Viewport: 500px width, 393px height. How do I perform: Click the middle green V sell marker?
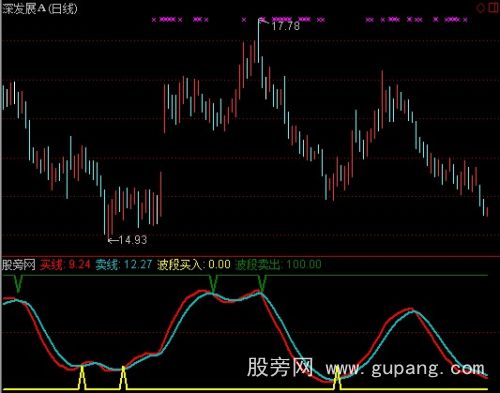[x=213, y=284]
